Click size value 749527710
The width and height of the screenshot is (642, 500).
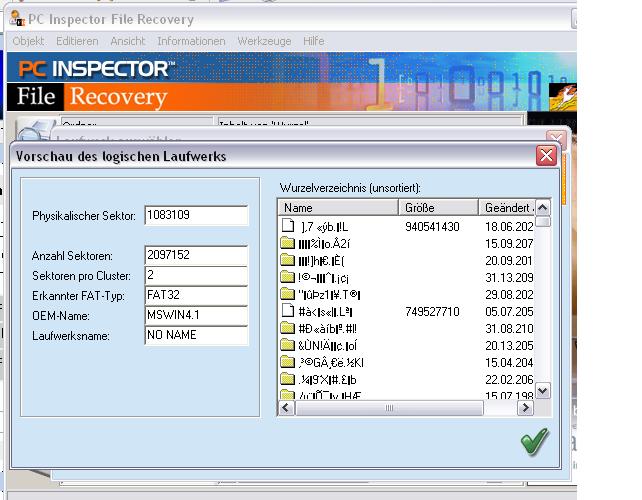tap(432, 312)
